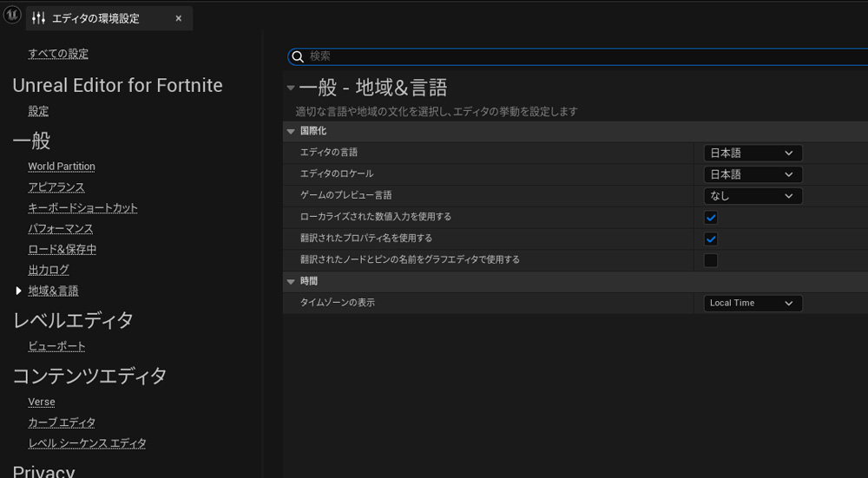This screenshot has width=868, height=478.
Task: Click the sliders icon on editor preferences tab
Action: 38,18
